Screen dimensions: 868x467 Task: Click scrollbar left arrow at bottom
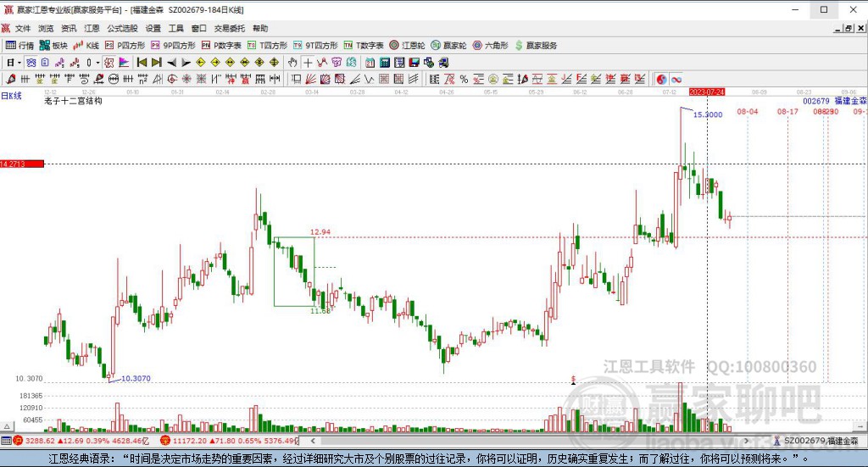pos(313,441)
